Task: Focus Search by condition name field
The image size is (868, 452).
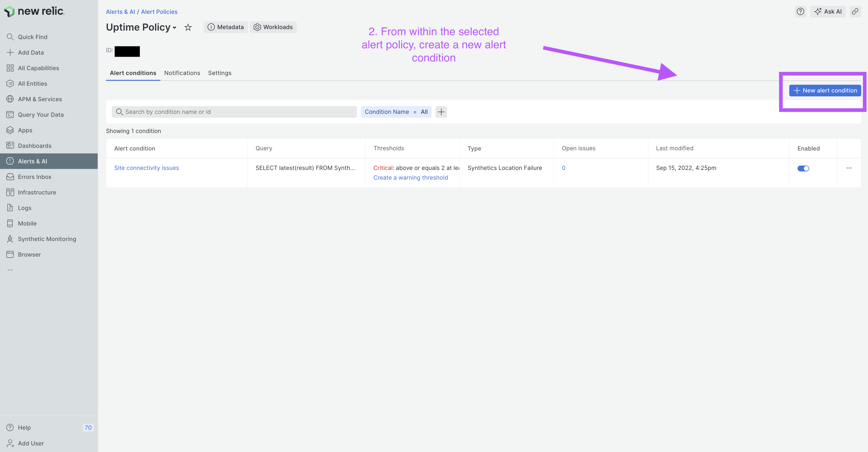Action: 234,112
